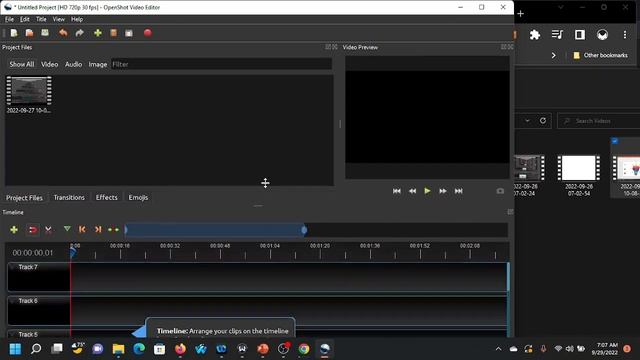
Task: Create a new project with toolbar icon
Action: (x=14, y=33)
